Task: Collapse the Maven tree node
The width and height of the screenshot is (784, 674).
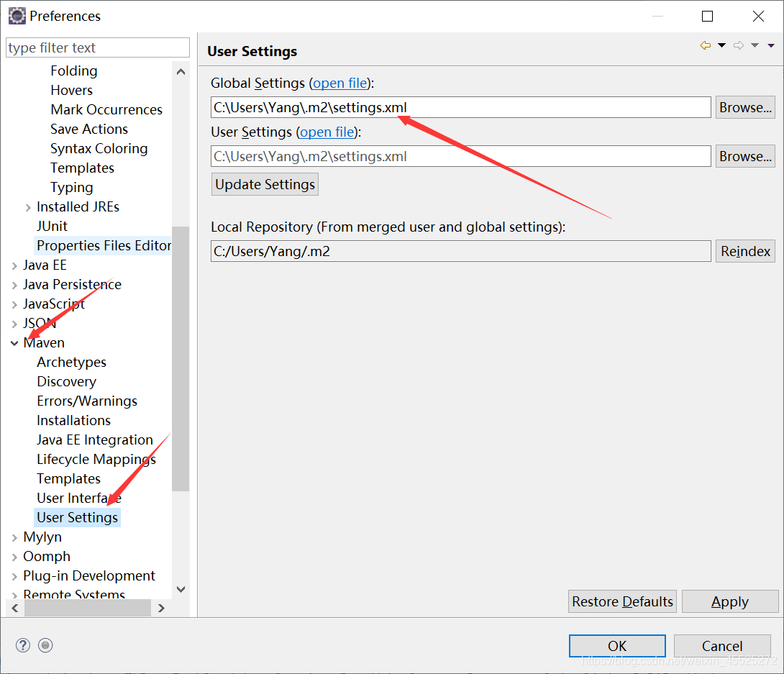Action: point(14,343)
